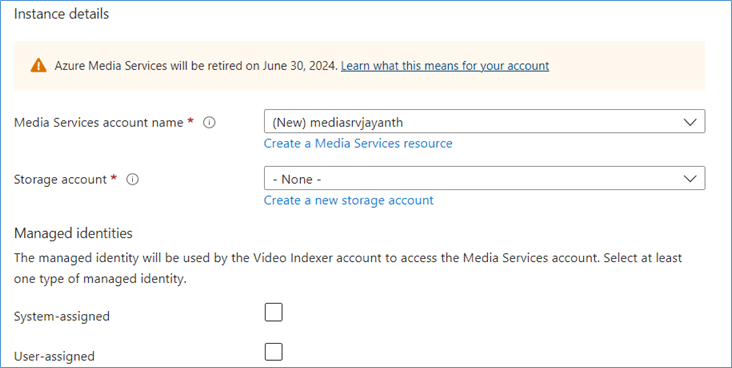
Task: Click the Instance details heading
Action: [61, 14]
